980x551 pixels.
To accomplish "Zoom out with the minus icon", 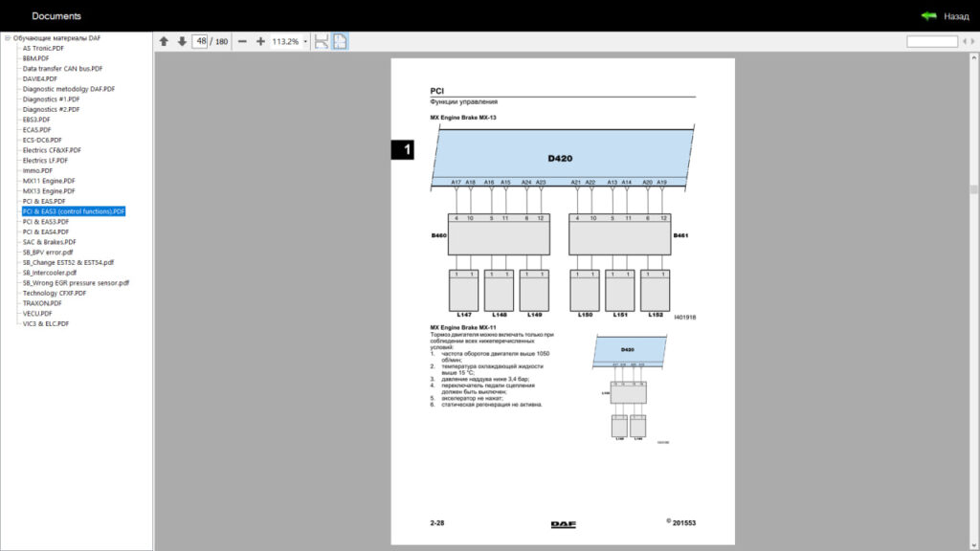I will pyautogui.click(x=242, y=41).
